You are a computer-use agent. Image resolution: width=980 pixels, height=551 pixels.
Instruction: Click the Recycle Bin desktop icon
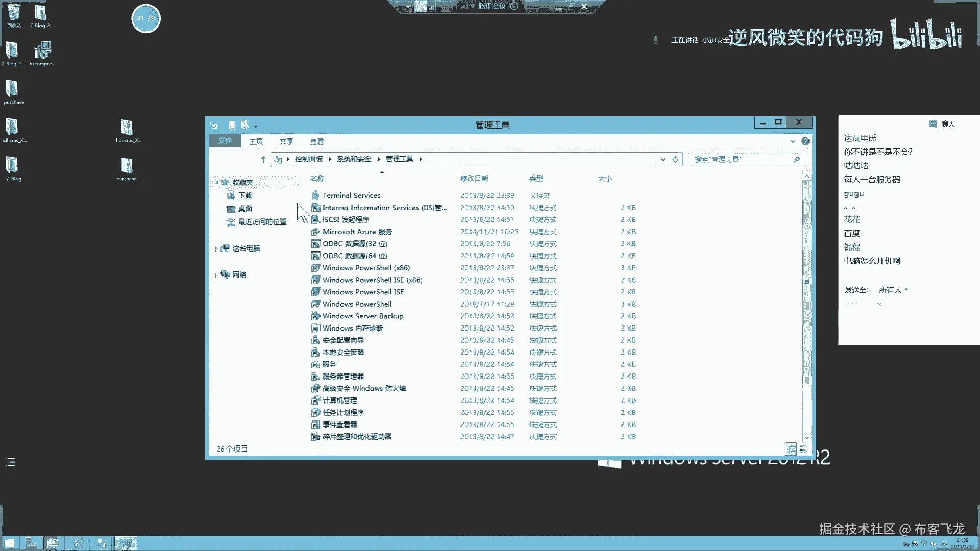tap(14, 14)
